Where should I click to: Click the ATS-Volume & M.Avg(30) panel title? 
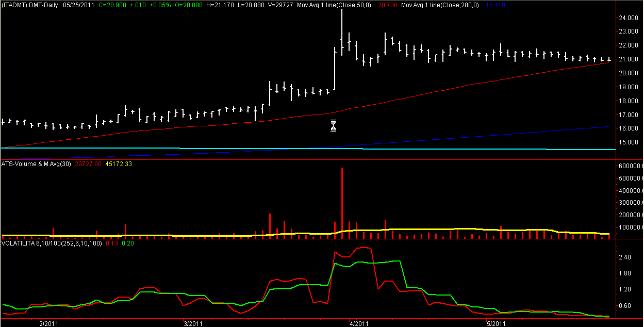[x=37, y=164]
